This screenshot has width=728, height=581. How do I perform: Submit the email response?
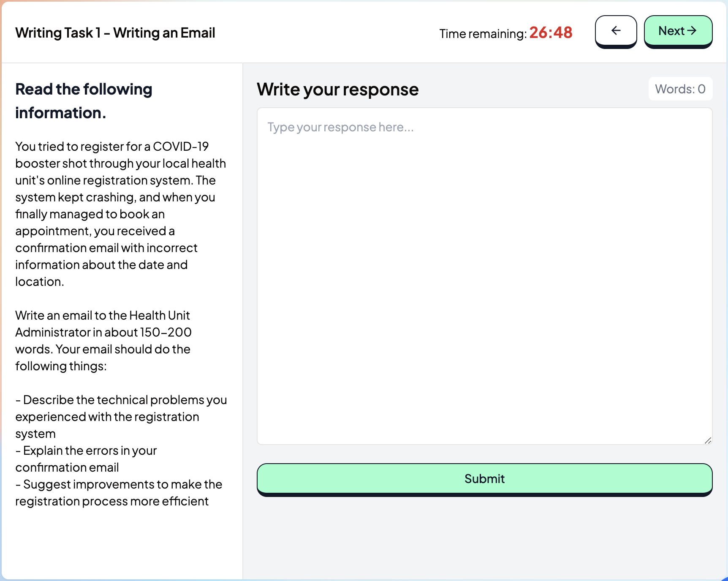pos(484,479)
